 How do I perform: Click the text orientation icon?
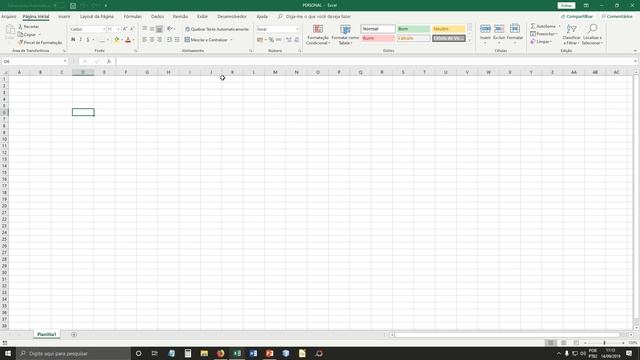coord(170,29)
